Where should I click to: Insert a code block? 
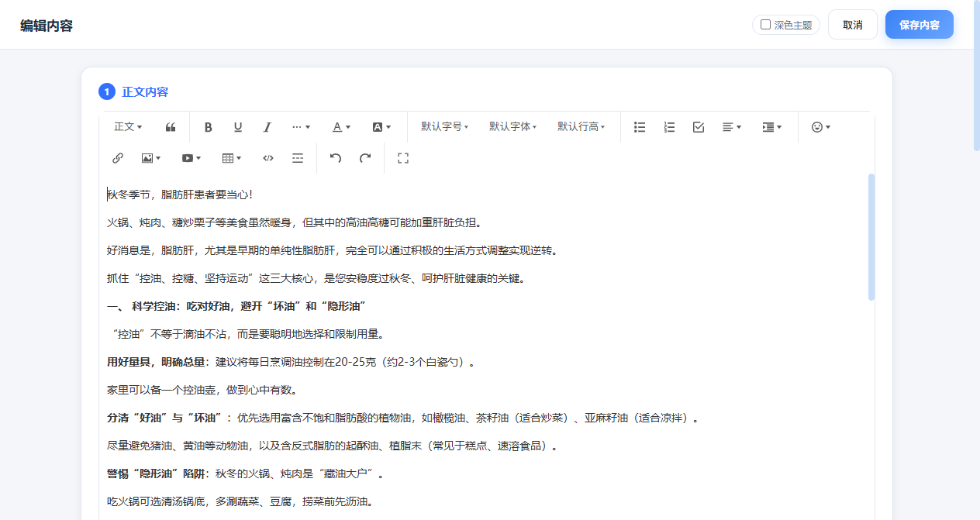268,158
